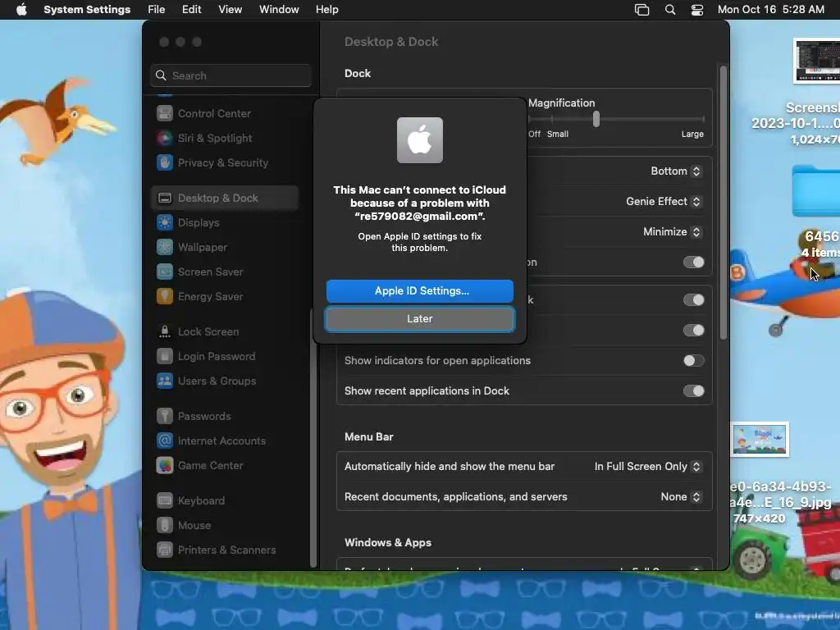840x630 pixels.
Task: Open the Game Center icon
Action: click(164, 466)
